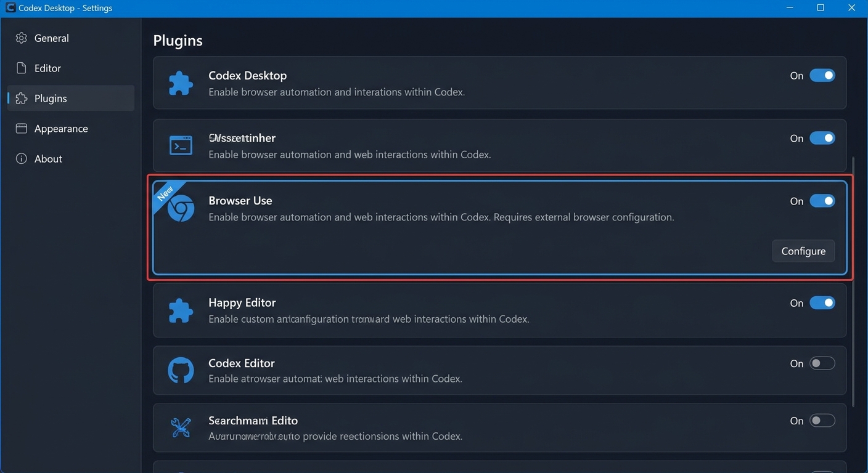Open the About page
This screenshot has width=868, height=473.
point(71,159)
